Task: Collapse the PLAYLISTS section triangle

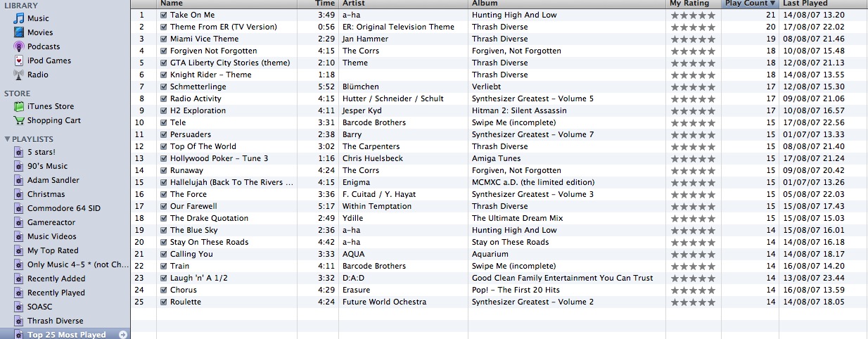Action: click(x=8, y=139)
